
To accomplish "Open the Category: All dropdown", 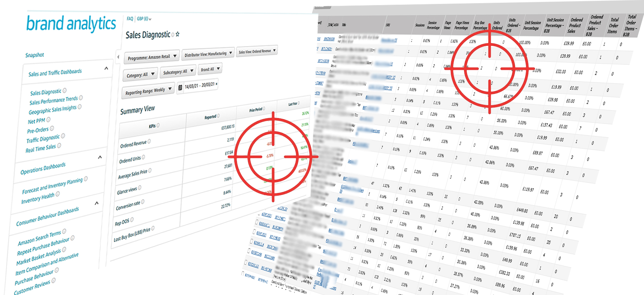I will pos(140,75).
